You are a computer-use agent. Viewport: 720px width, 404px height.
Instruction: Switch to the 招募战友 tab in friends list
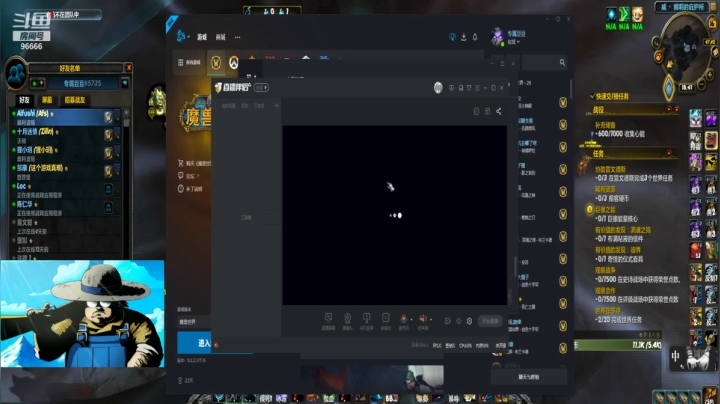click(75, 100)
